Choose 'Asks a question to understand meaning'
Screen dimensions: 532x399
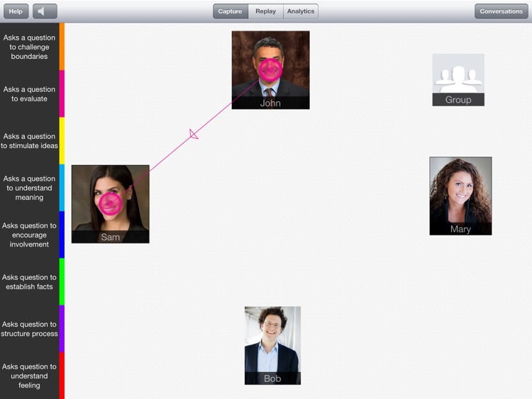(29, 188)
